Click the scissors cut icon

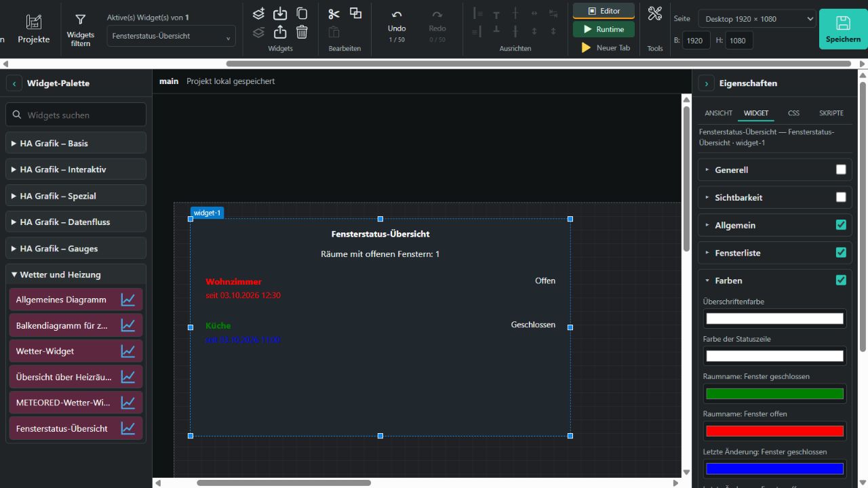(334, 14)
